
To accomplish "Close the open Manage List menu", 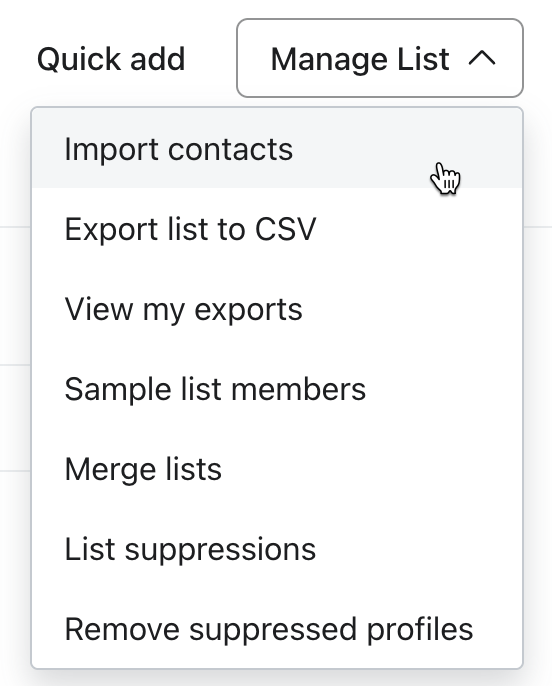I will [x=380, y=58].
